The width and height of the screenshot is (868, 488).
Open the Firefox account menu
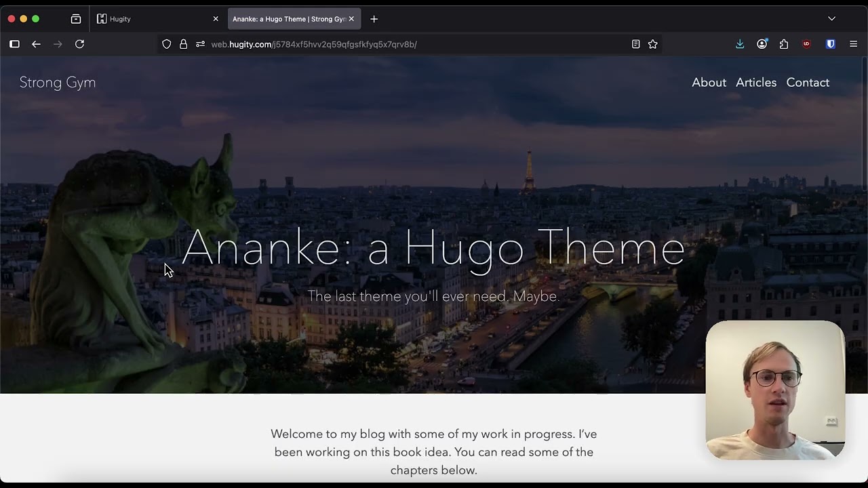pyautogui.click(x=762, y=44)
